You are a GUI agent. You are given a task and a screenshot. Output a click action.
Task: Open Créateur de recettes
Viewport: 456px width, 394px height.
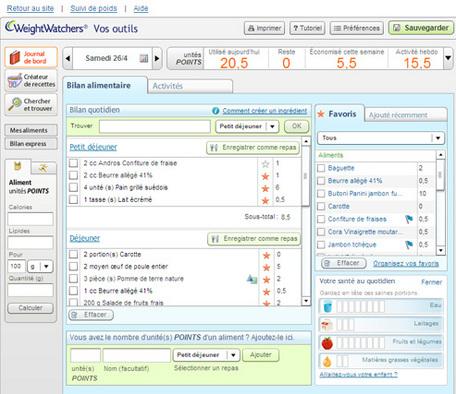pyautogui.click(x=31, y=80)
